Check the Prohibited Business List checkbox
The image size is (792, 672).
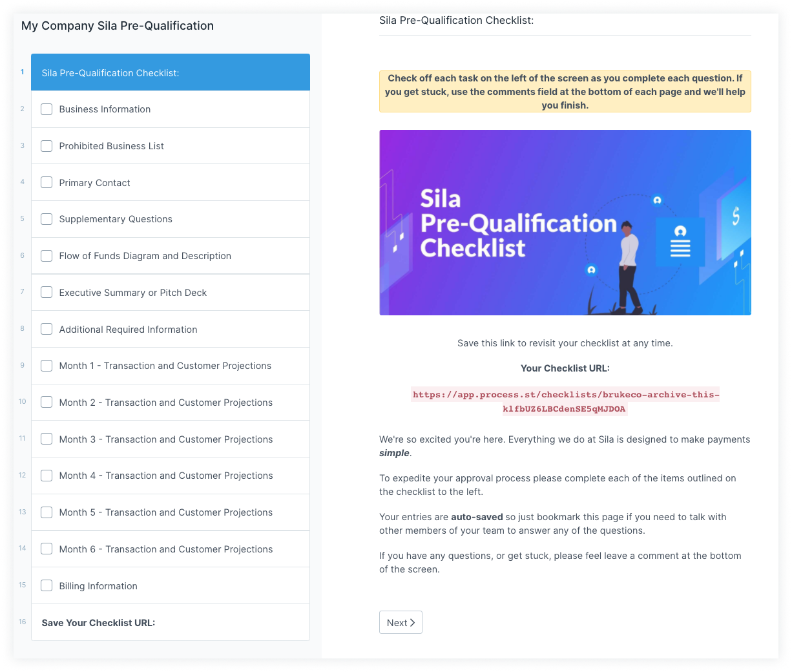tap(47, 146)
